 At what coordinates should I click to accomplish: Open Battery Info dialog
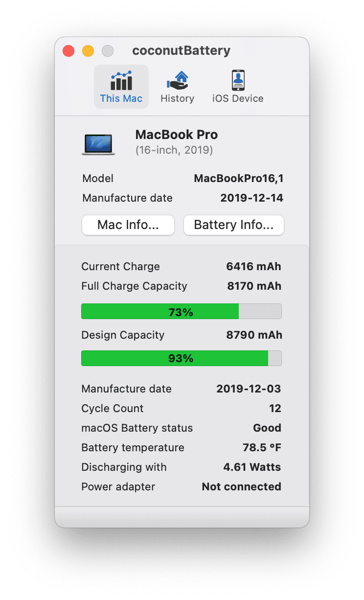233,225
